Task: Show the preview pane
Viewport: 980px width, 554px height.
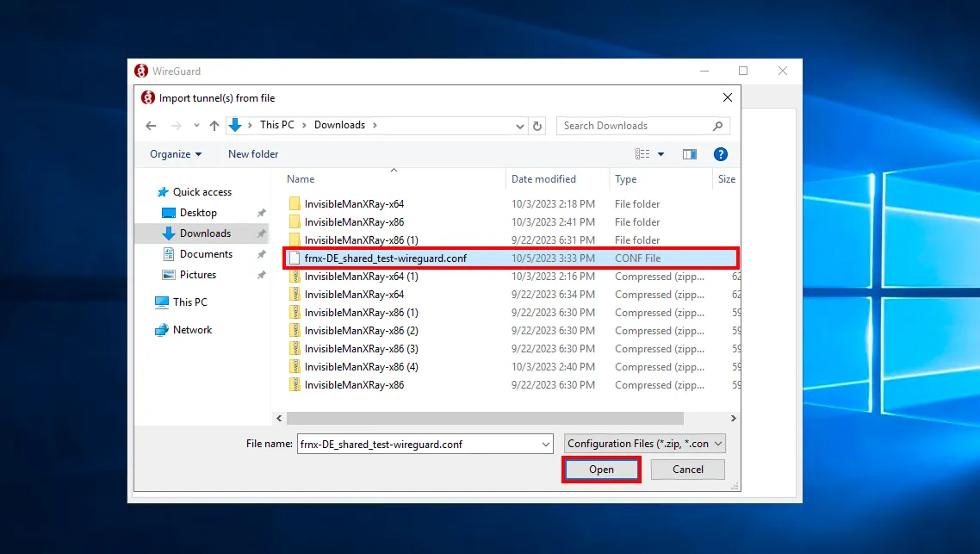Action: coord(690,154)
